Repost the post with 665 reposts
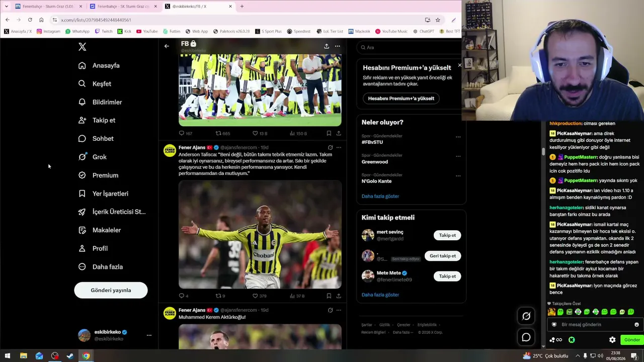Image resolution: width=644 pixels, height=362 pixels. pyautogui.click(x=218, y=133)
